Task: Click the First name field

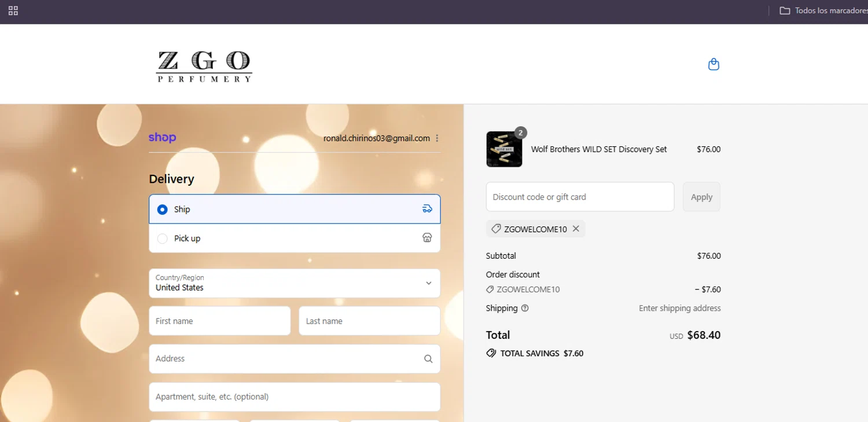Action: (219, 321)
